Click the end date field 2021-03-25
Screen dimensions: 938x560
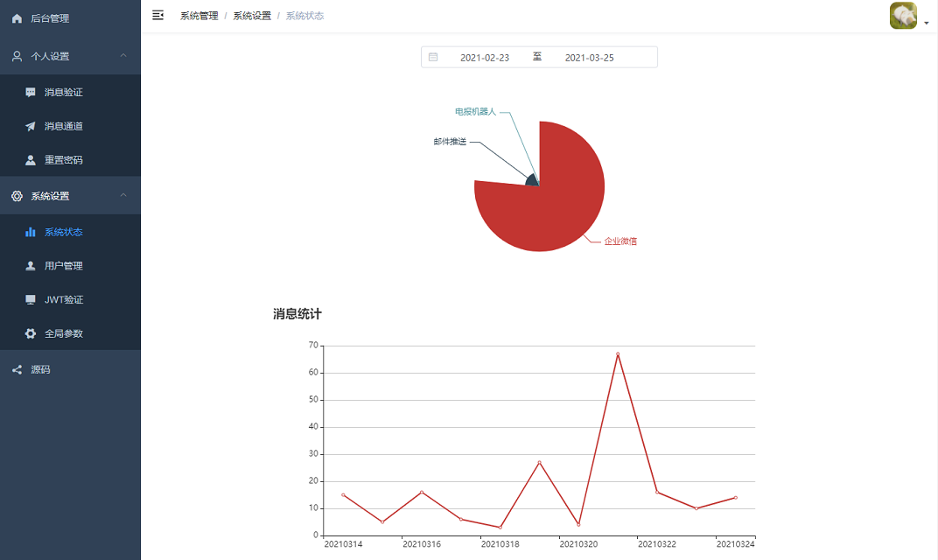589,58
